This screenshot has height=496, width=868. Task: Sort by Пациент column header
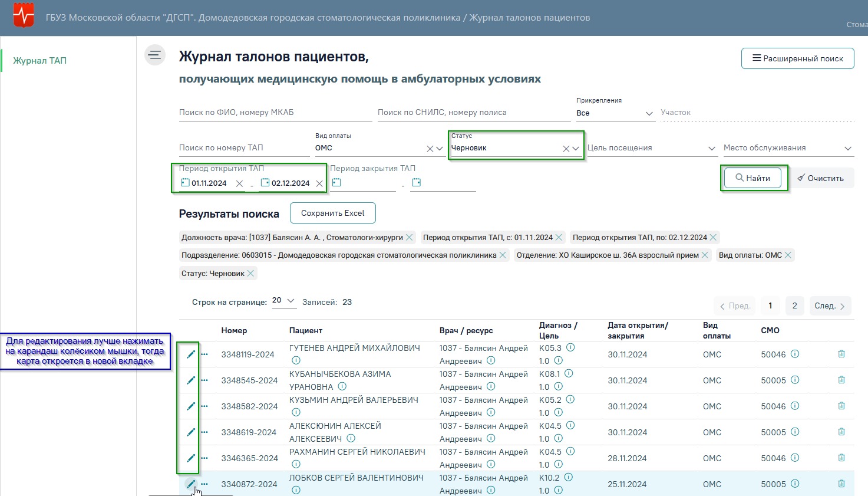[x=306, y=330]
